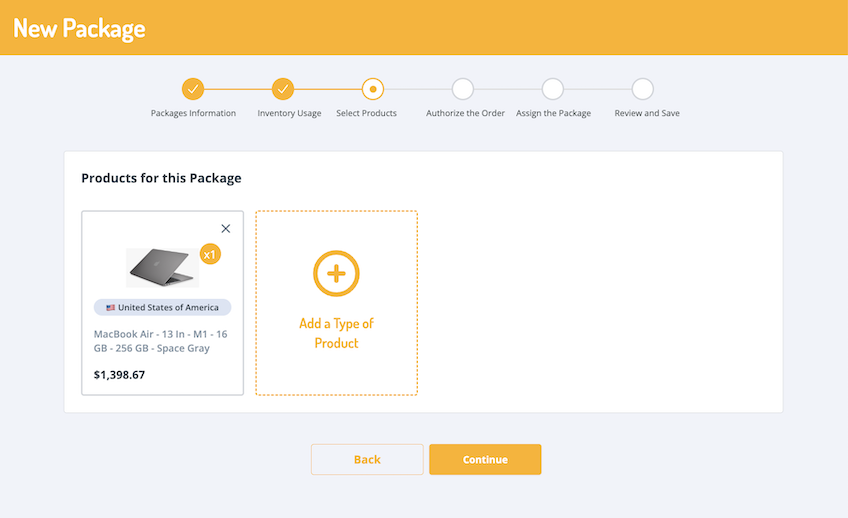Click the United States of America tag

tap(163, 308)
